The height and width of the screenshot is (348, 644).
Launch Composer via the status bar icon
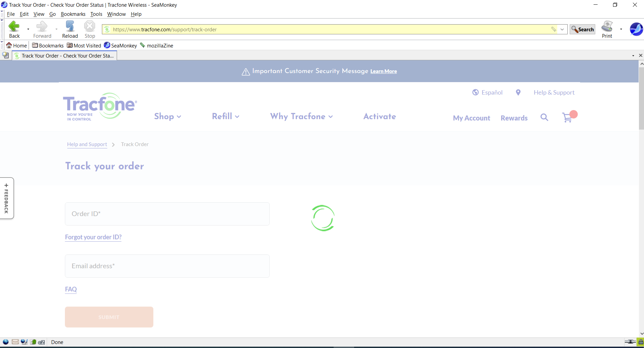click(24, 342)
